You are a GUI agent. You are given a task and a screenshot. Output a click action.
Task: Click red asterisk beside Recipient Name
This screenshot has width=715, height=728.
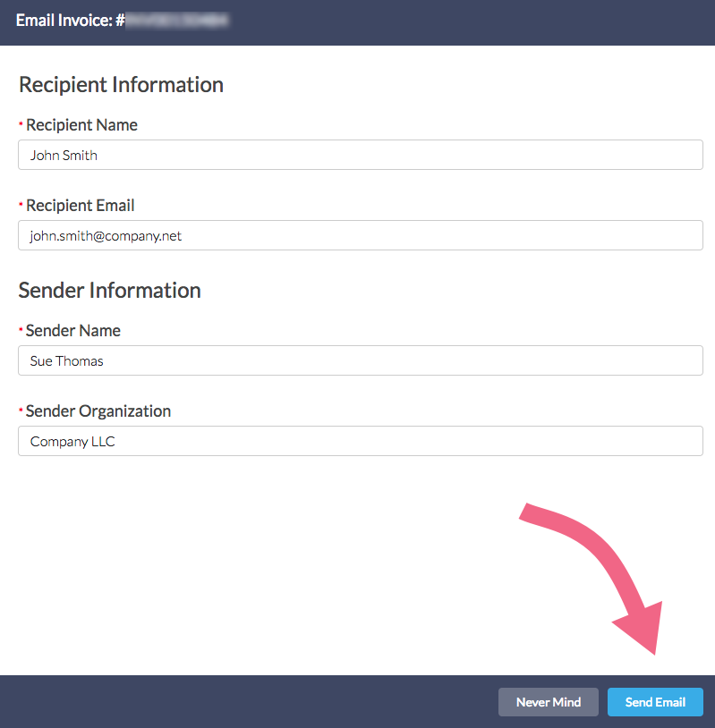(x=21, y=123)
